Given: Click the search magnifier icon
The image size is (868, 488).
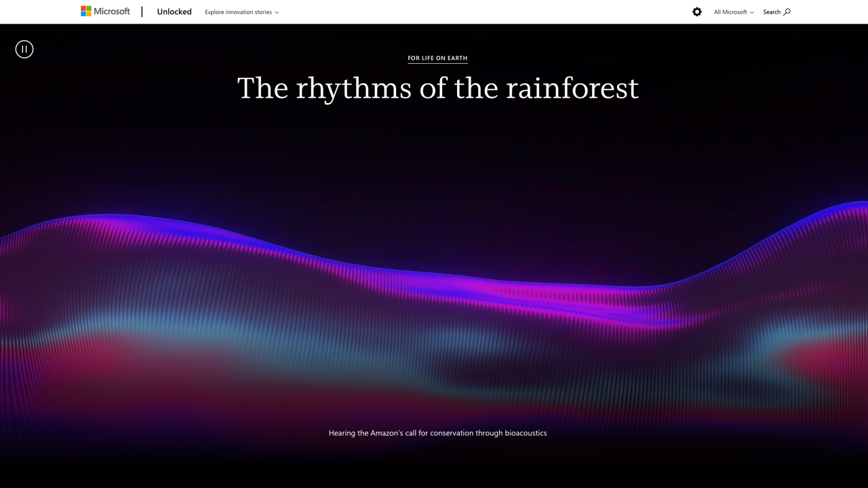Looking at the screenshot, I should [787, 12].
